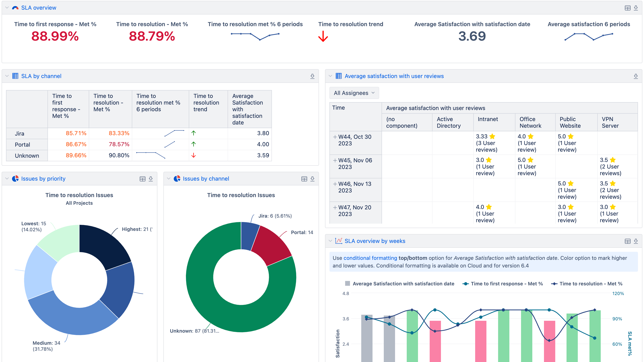The width and height of the screenshot is (644, 362).
Task: Click the SLA overview gauge icon
Action: click(x=15, y=8)
